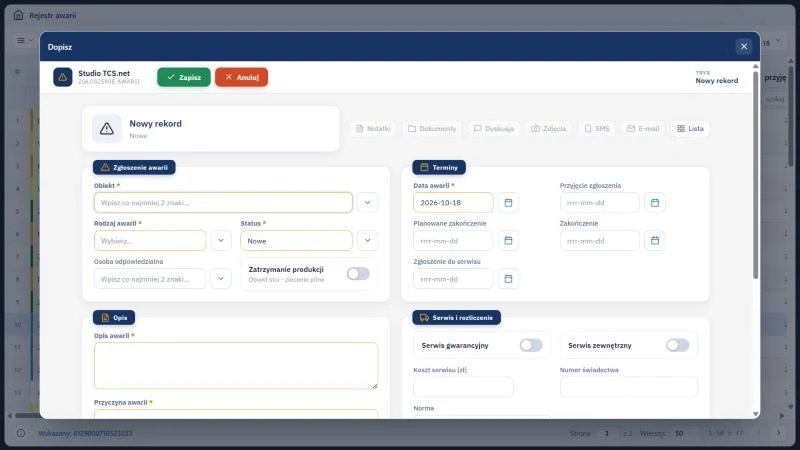Click the Zakończenie date field
This screenshot has height=450, width=800.
coord(599,241)
